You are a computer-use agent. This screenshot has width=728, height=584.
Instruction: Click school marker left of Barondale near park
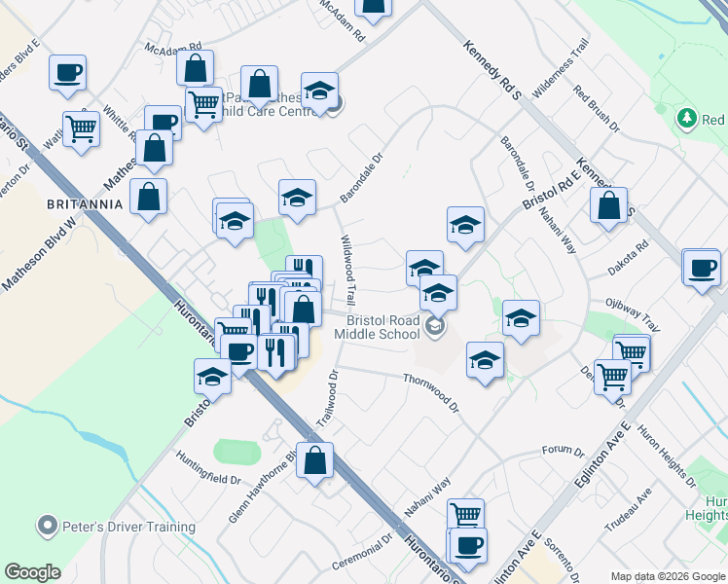point(235,223)
